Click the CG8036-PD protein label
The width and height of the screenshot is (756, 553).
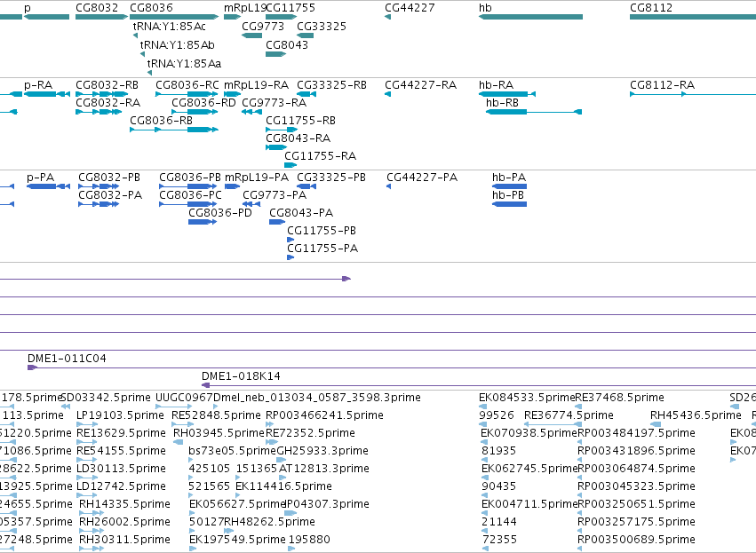tap(220, 213)
